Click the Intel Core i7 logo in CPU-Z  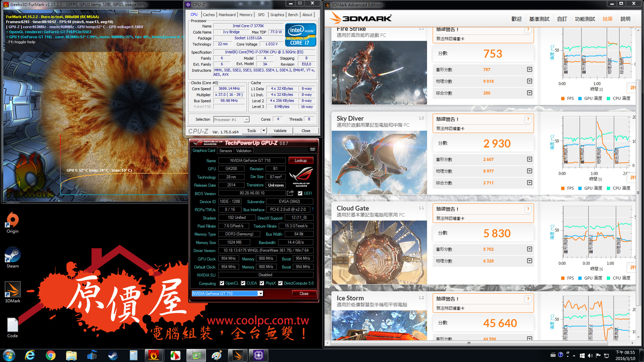click(x=301, y=35)
